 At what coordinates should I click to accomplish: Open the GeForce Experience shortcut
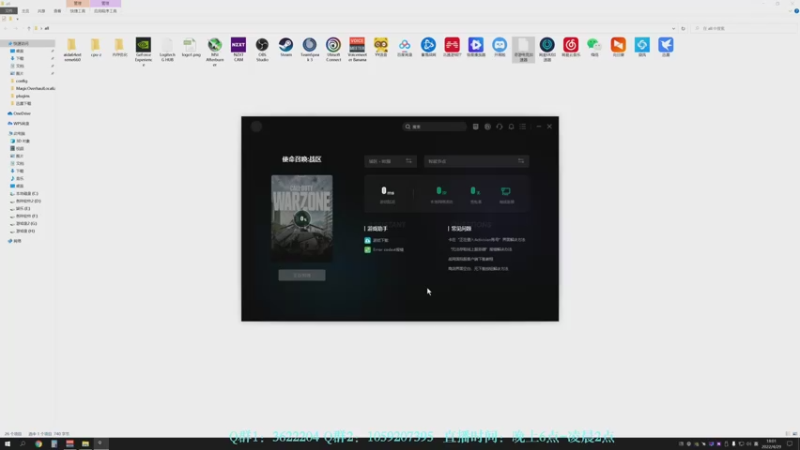143,50
